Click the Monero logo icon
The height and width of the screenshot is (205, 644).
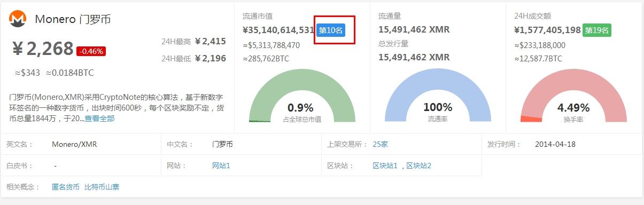tap(18, 19)
